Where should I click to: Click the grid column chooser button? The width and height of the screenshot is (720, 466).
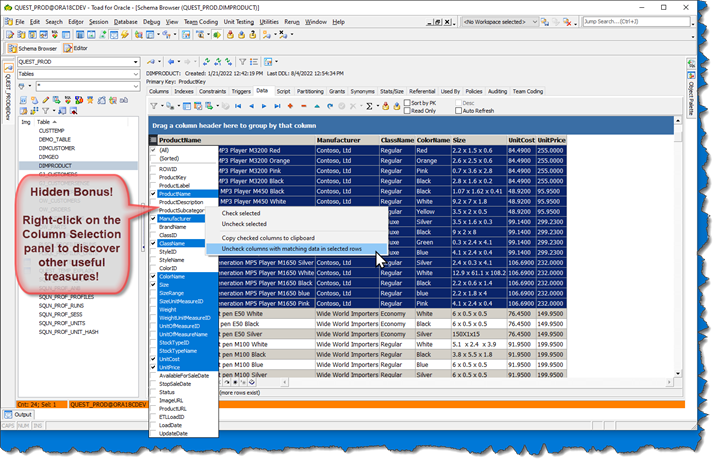click(x=153, y=140)
